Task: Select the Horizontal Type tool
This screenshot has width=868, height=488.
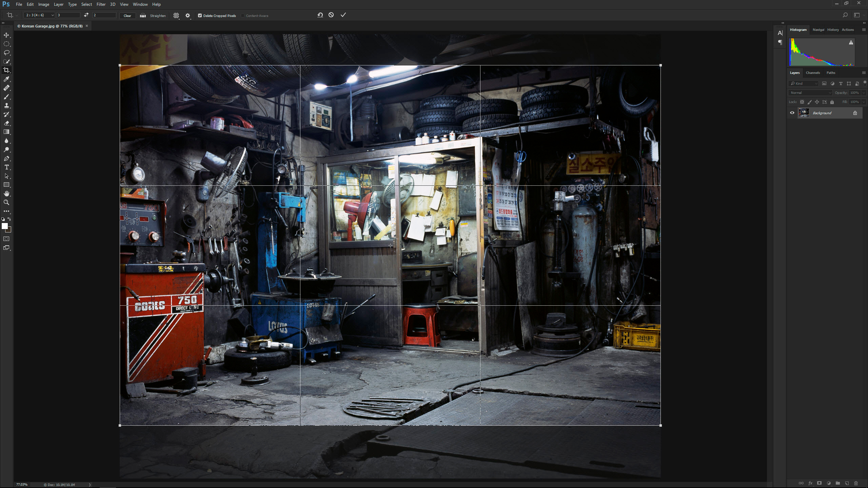Action: tap(6, 167)
